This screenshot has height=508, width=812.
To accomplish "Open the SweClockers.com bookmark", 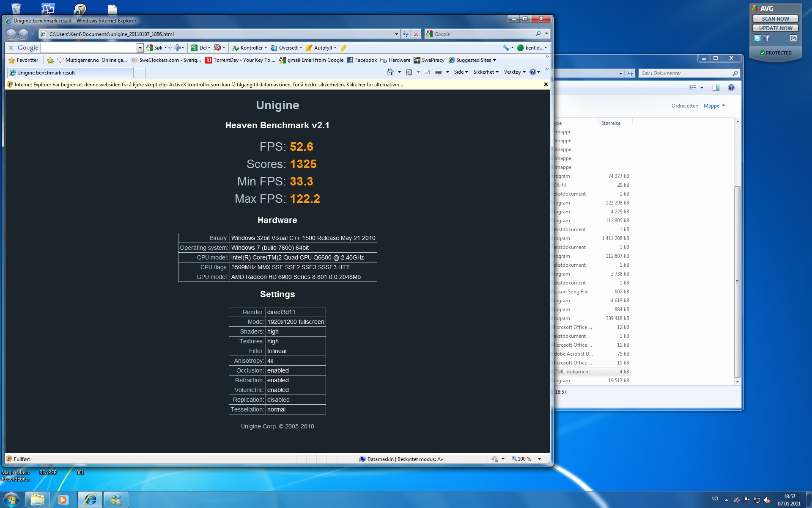I will (x=166, y=60).
